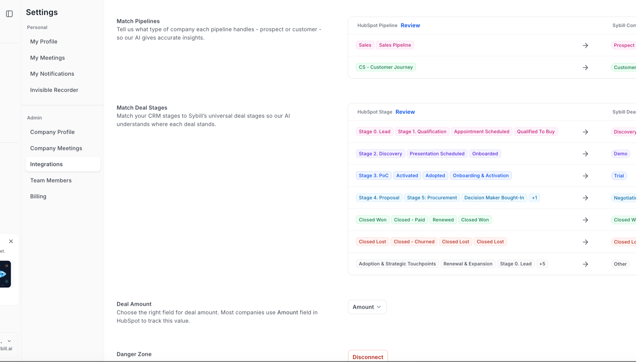This screenshot has width=644, height=362.
Task: Click arrow in Appointment Scheduled row
Action: pos(585,132)
